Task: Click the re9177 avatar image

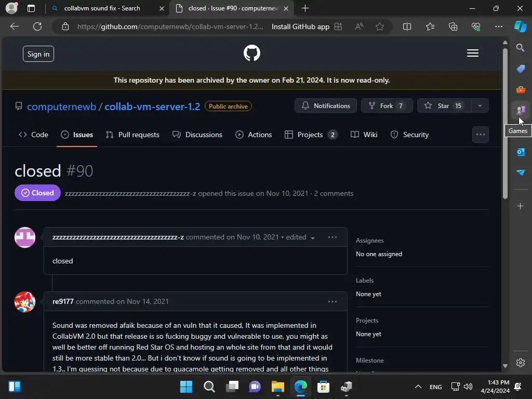Action: pyautogui.click(x=25, y=302)
